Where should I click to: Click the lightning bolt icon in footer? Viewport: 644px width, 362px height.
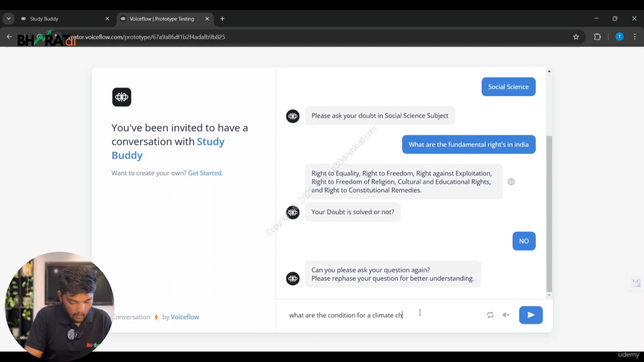156,317
